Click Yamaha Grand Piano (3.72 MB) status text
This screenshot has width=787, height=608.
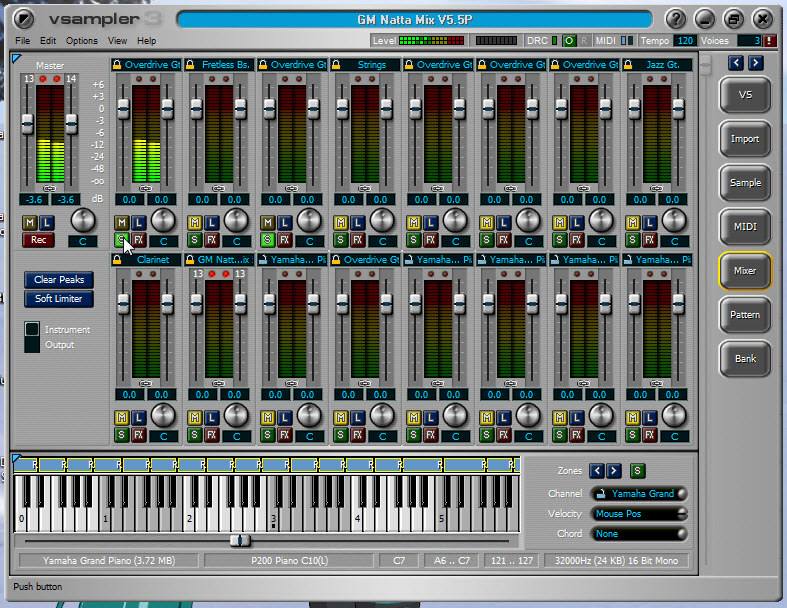pyautogui.click(x=109, y=560)
